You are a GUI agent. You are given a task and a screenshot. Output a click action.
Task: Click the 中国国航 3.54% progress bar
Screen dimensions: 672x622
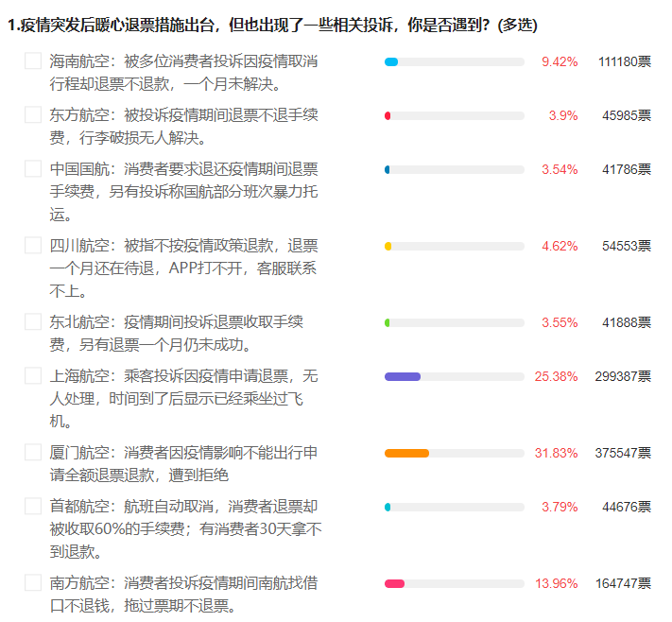pyautogui.click(x=455, y=170)
